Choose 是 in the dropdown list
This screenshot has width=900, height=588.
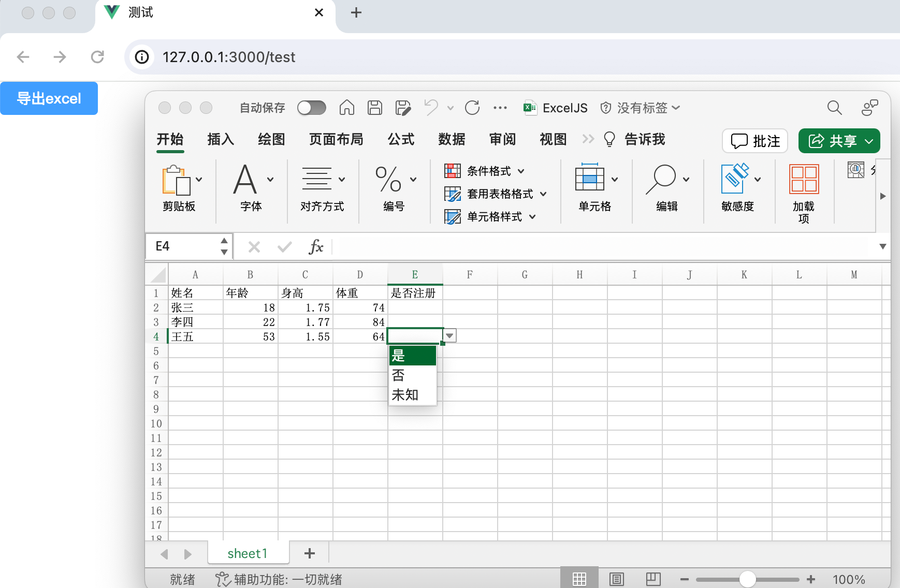point(413,356)
